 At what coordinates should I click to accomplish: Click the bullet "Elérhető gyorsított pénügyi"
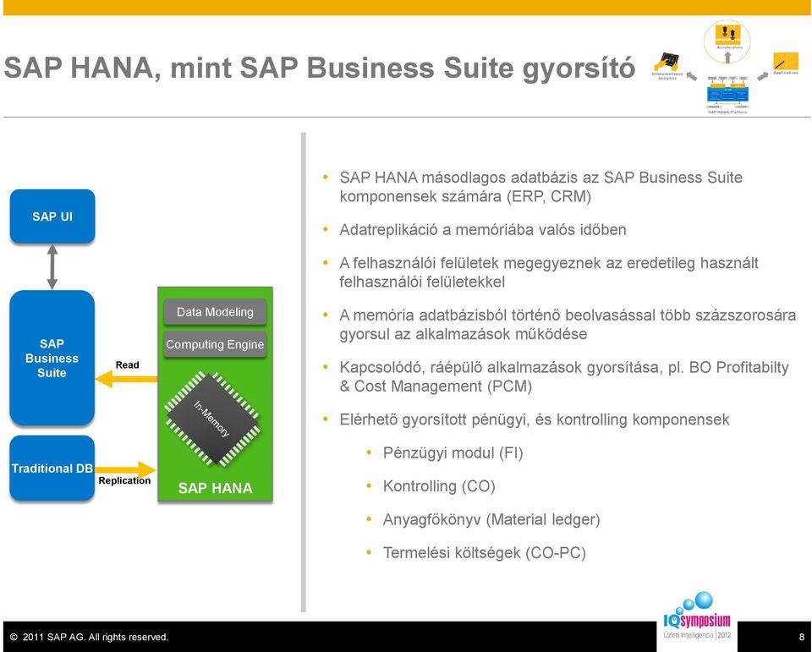coord(535,419)
